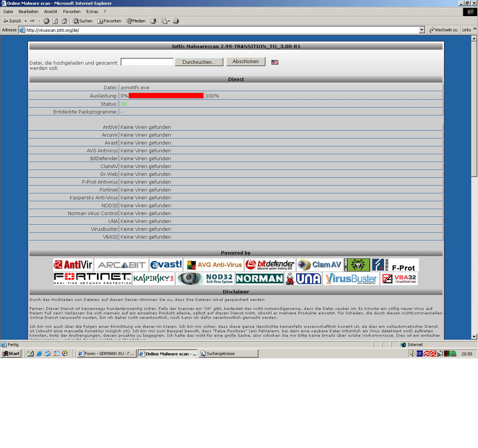Click the page scrollbar up arrow
This screenshot has width=478, height=448.
coord(474,38)
